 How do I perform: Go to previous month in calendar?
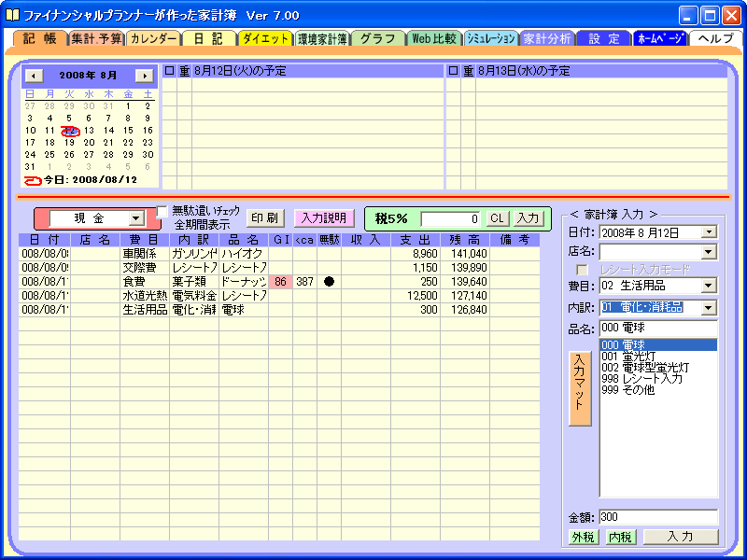[34, 76]
